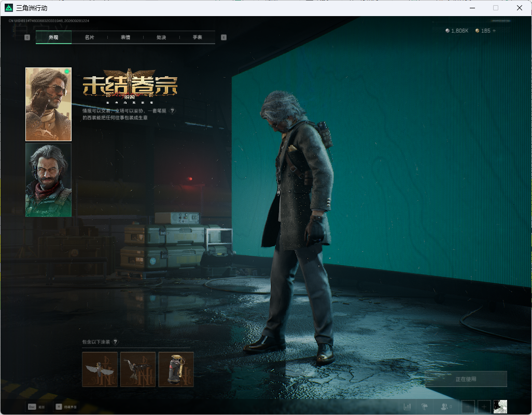The image size is (532, 415).
Task: Click the H 隐藏界面 hide interface button
Action: 66,407
